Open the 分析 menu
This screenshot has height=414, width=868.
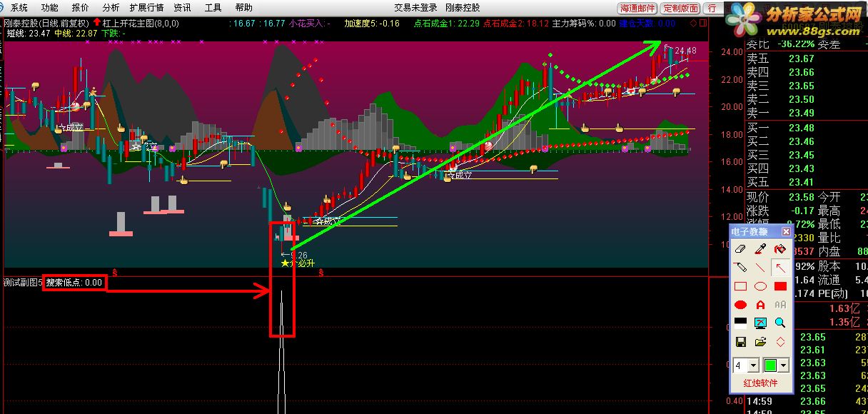pyautogui.click(x=111, y=8)
